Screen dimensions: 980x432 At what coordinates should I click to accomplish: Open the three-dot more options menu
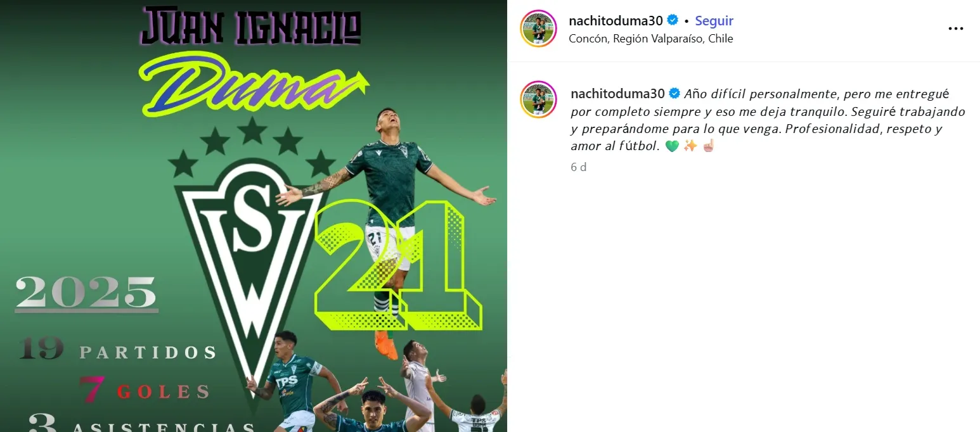pos(955,29)
